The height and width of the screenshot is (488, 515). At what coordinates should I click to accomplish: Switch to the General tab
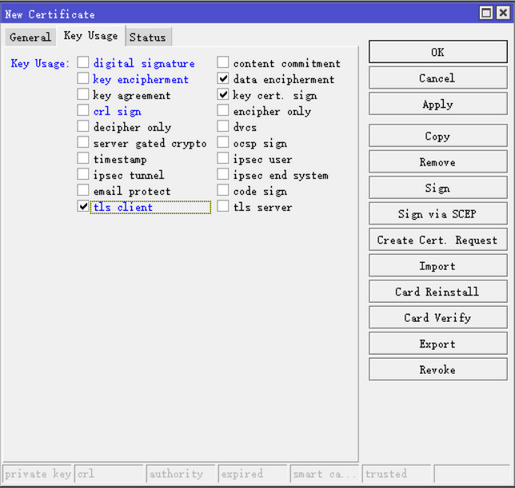pos(30,37)
